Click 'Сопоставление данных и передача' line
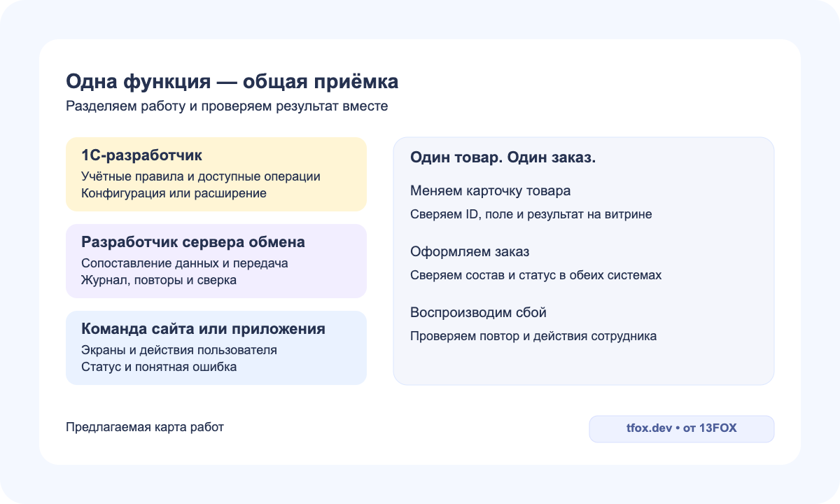 pos(185,263)
